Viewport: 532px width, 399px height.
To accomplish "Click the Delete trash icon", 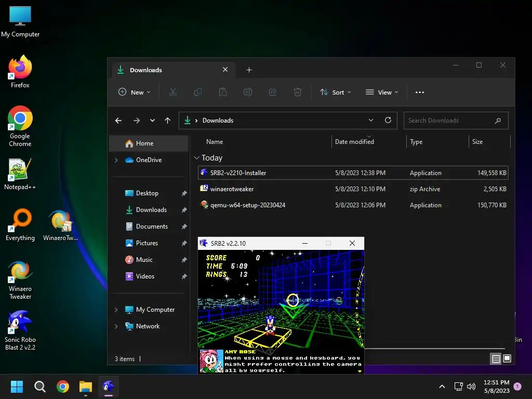I will (x=298, y=92).
